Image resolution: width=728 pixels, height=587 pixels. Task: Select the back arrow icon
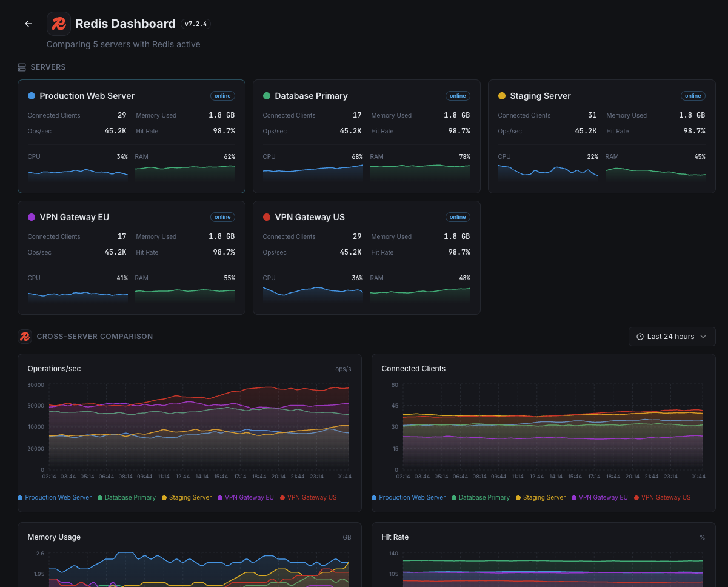(28, 23)
